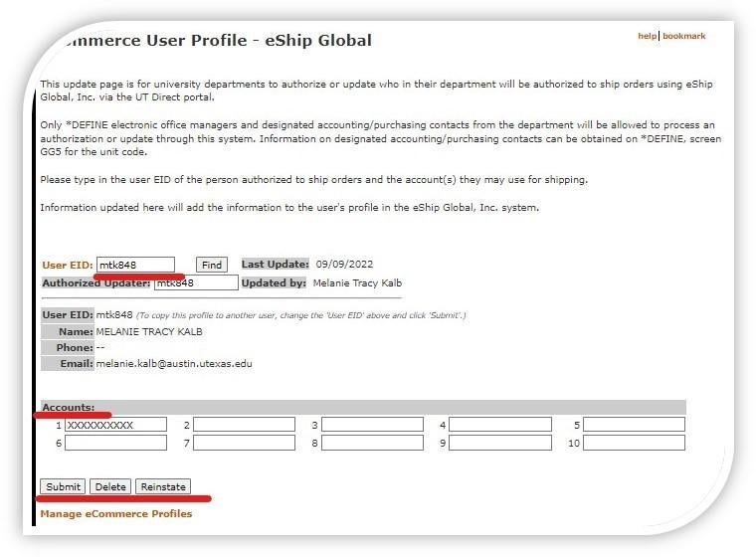Click the melanie.kalb@austin.utexas.edu email text

point(174,364)
